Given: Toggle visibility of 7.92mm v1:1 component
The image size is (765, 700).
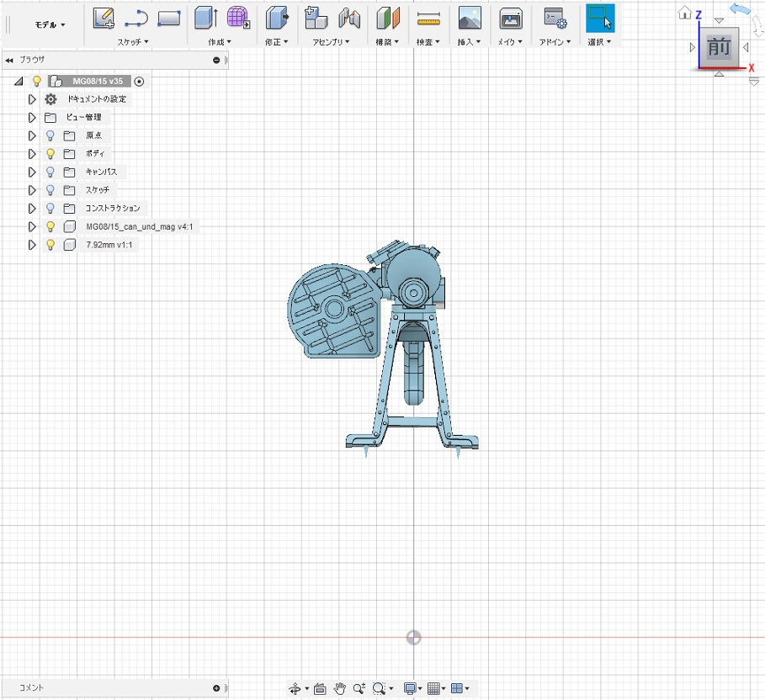Looking at the screenshot, I should 50,245.
